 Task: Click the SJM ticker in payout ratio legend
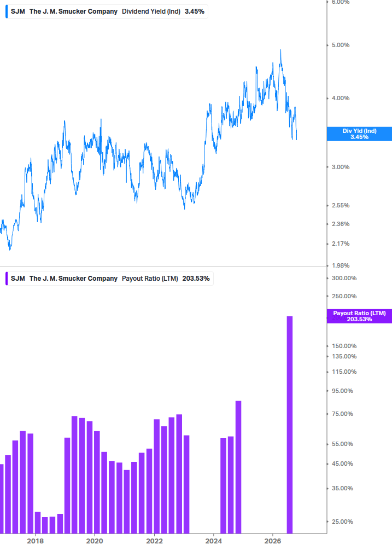coord(18,279)
